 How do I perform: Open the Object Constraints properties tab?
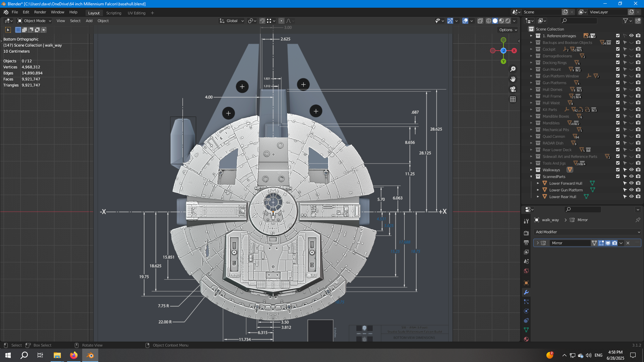click(x=526, y=320)
